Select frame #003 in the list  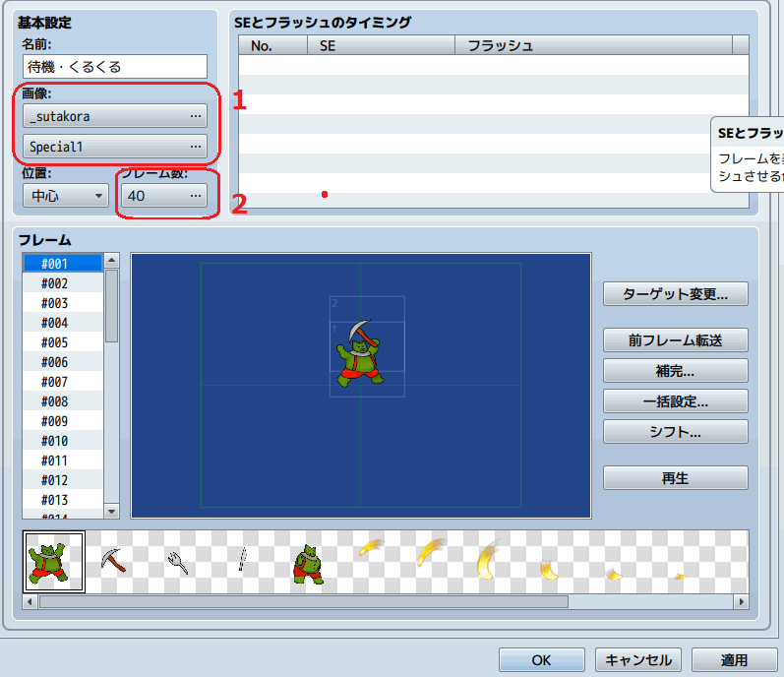tap(63, 303)
